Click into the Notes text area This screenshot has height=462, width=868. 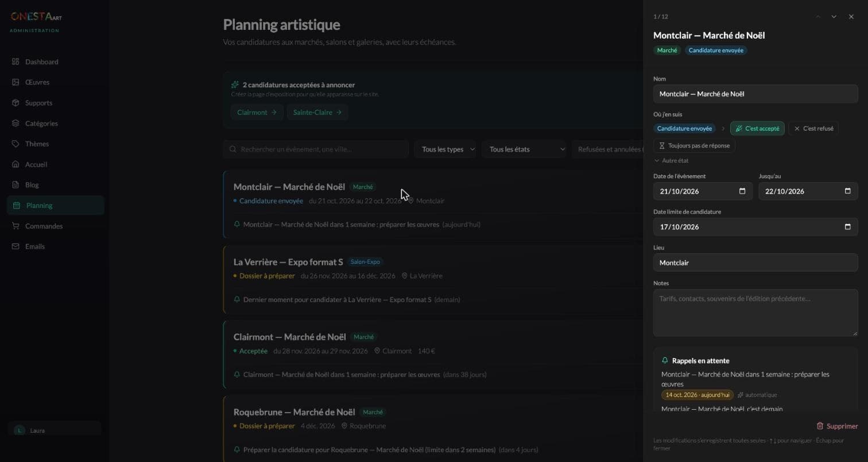[x=755, y=313]
